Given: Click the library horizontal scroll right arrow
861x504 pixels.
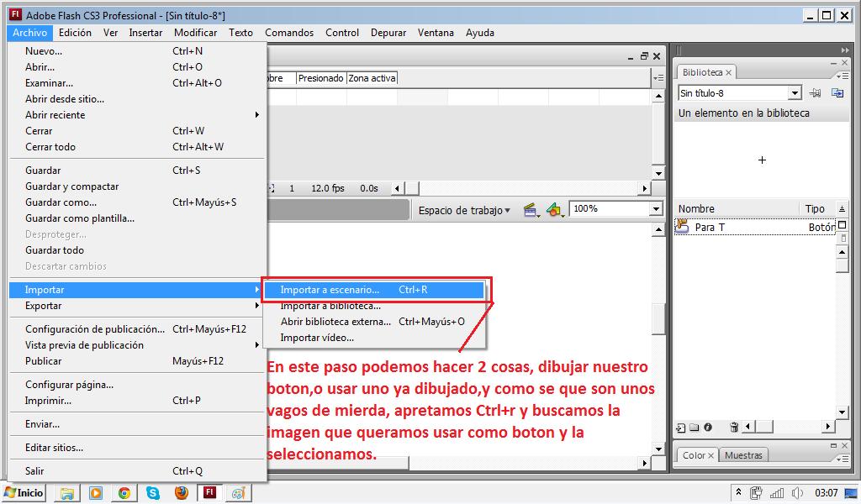Looking at the screenshot, I should 828,426.
